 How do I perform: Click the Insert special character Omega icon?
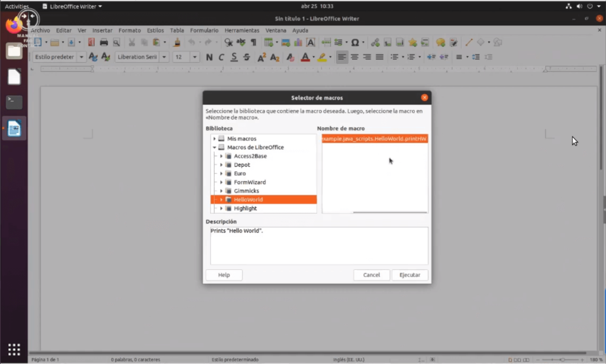pos(354,43)
